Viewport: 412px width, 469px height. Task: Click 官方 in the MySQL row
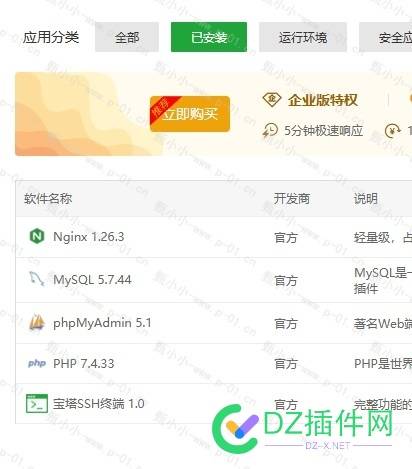point(286,281)
